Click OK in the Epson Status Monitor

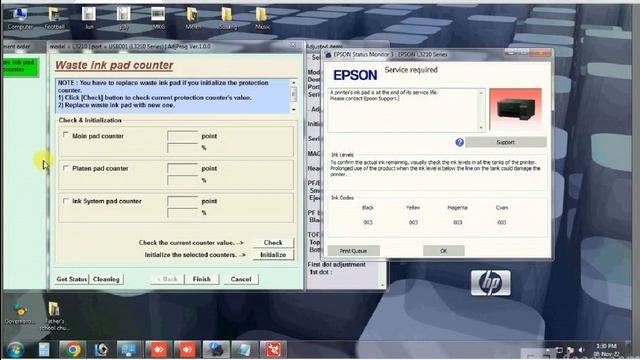444,251
